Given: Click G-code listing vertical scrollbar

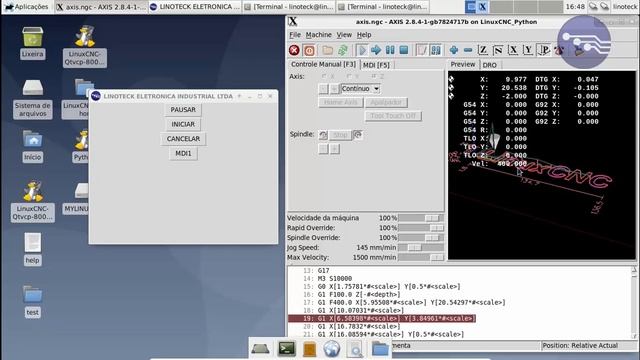Looking at the screenshot, I should click(634, 302).
